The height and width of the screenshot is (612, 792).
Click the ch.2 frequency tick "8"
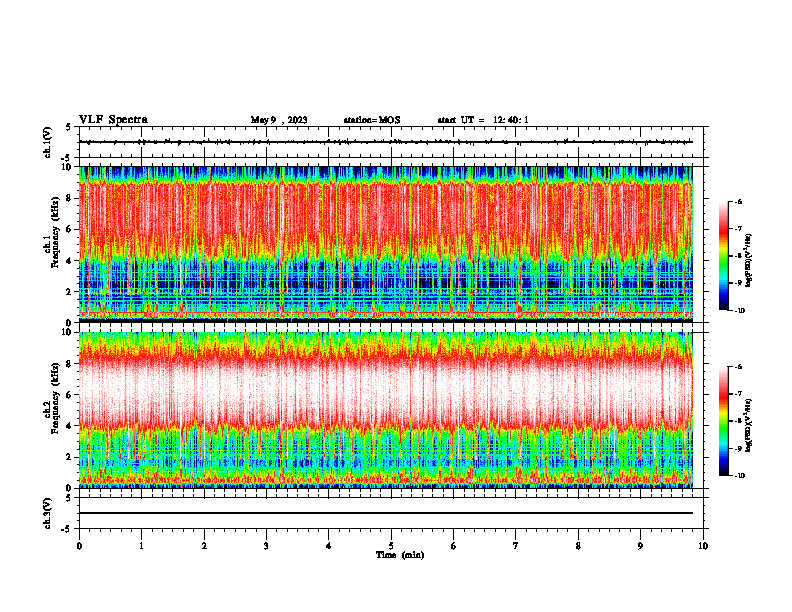tap(69, 364)
